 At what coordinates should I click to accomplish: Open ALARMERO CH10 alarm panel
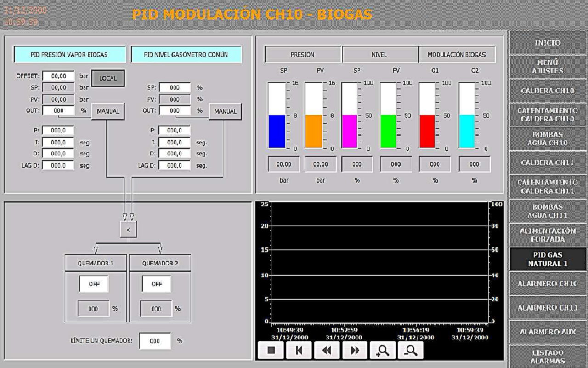pyautogui.click(x=547, y=284)
